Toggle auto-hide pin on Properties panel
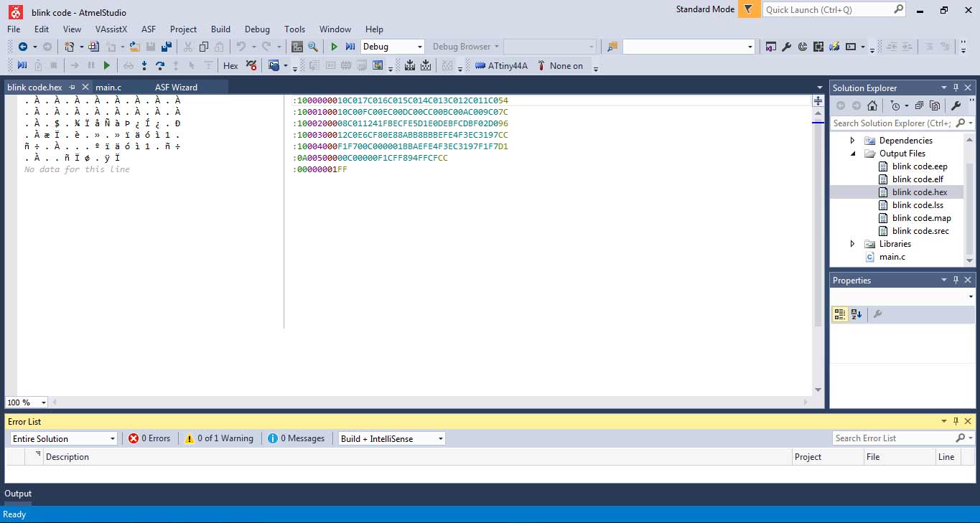980x523 pixels. coord(956,280)
